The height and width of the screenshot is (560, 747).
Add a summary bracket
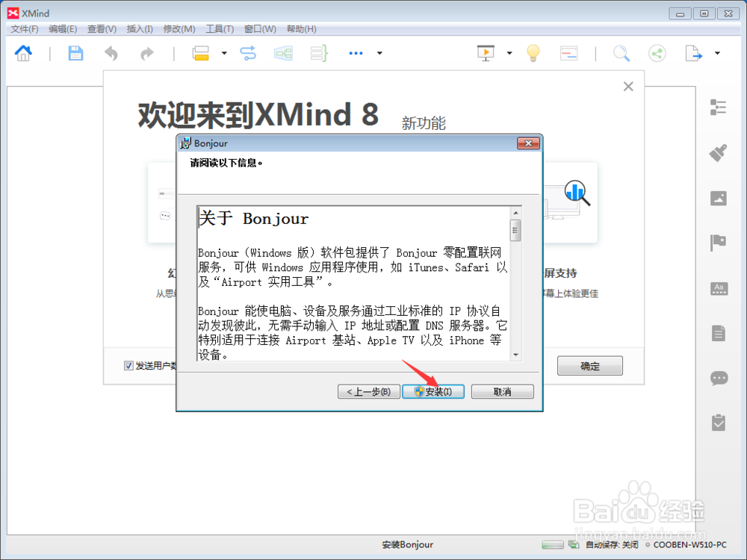click(319, 53)
